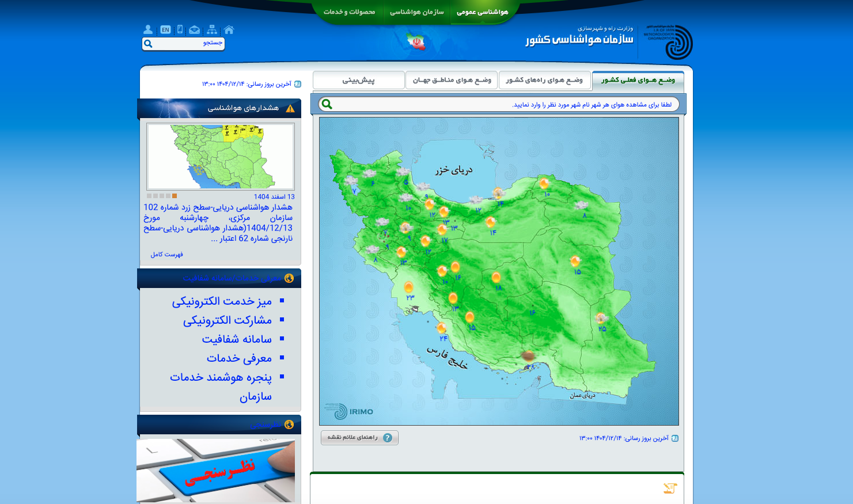Click the خلیج فارس label on map

447,357
